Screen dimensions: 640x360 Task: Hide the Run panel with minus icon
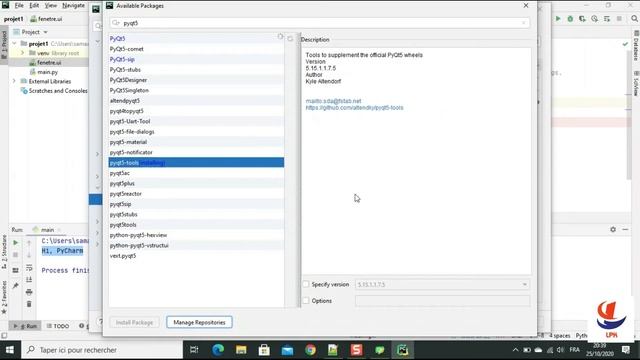click(625, 229)
